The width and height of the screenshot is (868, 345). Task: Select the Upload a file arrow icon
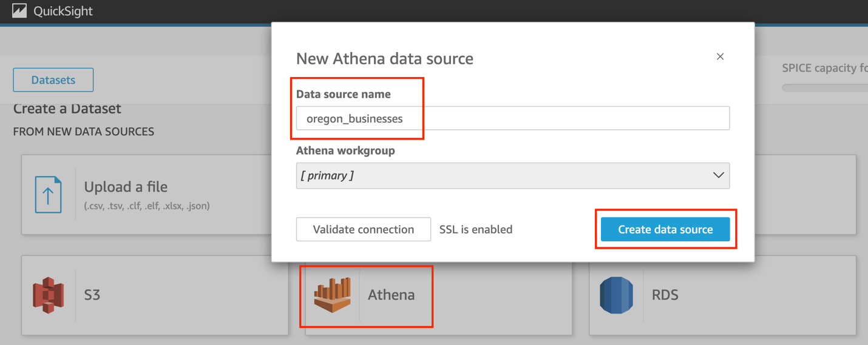pos(49,195)
